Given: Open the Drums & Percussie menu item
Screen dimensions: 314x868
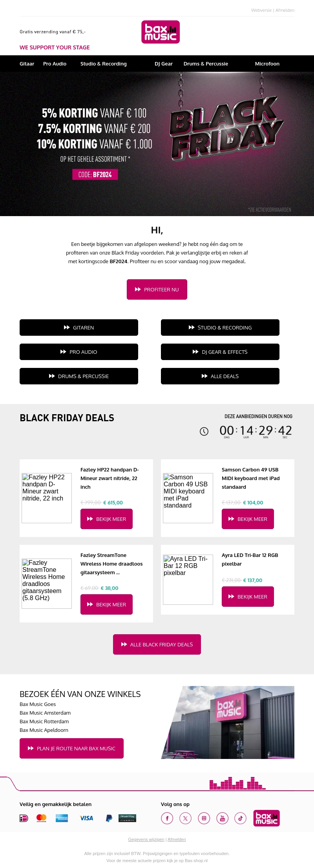Looking at the screenshot, I should coord(206,64).
